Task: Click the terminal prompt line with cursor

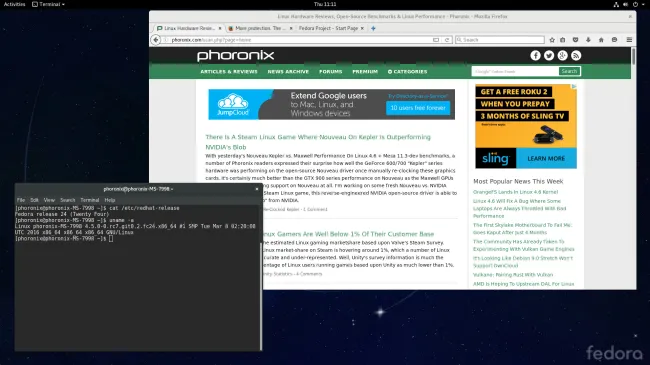Action: 64,238
